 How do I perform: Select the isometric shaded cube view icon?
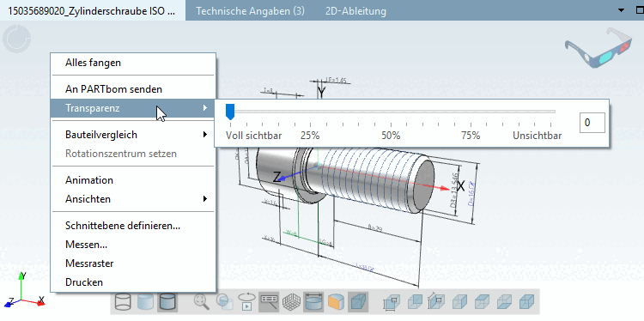click(x=358, y=302)
